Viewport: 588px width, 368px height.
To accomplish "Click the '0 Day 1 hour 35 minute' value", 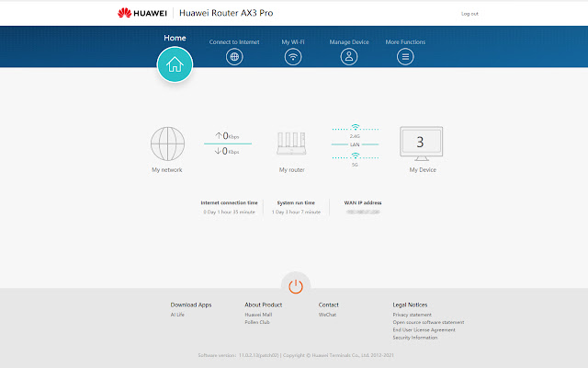I will tap(229, 213).
